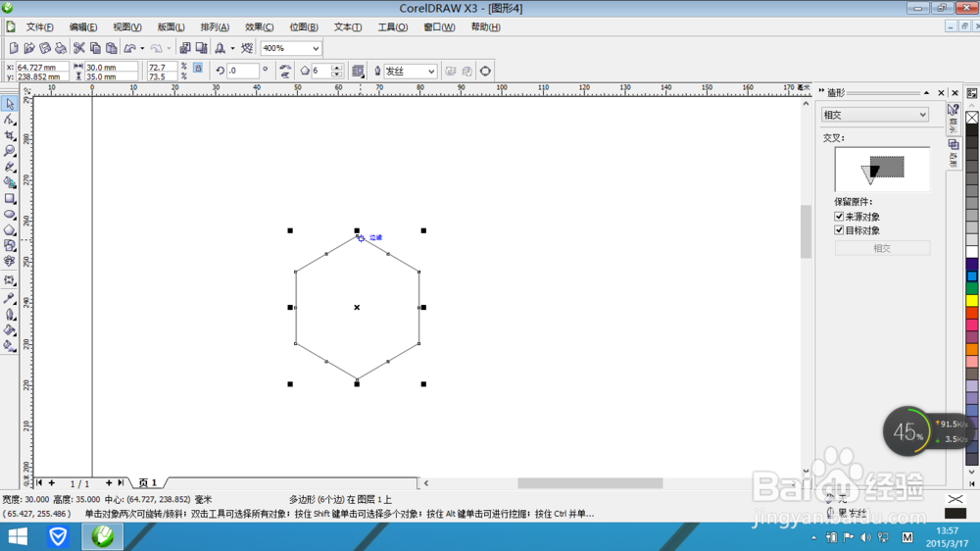Click the vertical scrollbar thumb

tap(806, 232)
